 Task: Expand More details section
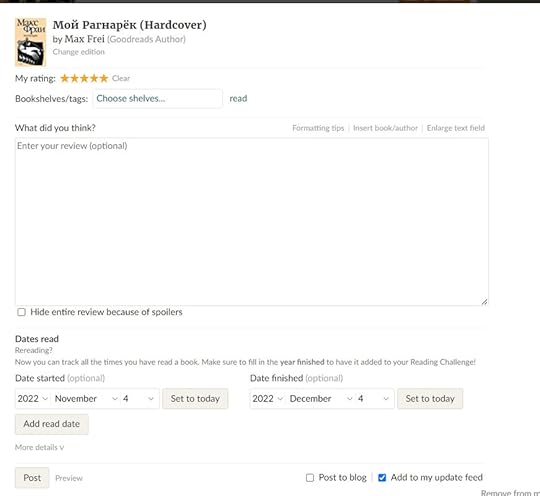pos(39,447)
